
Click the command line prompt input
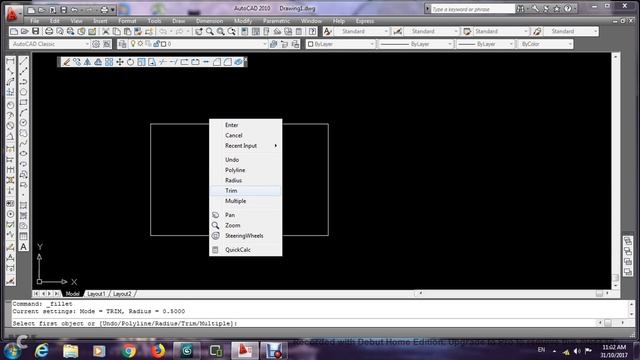[x=304, y=323]
